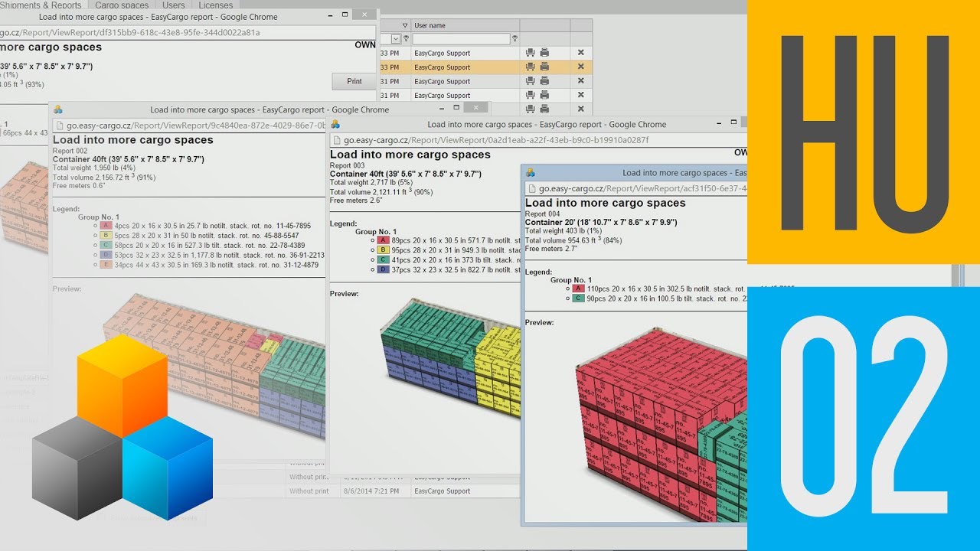Click 'Free meters 0.6"' in Report 002
980x551 pixels.
point(79,186)
